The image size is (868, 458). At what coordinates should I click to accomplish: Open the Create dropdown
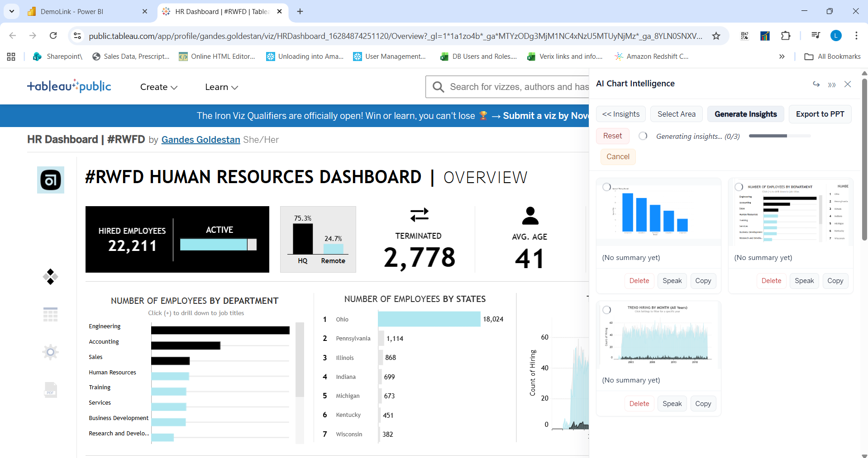tap(158, 87)
